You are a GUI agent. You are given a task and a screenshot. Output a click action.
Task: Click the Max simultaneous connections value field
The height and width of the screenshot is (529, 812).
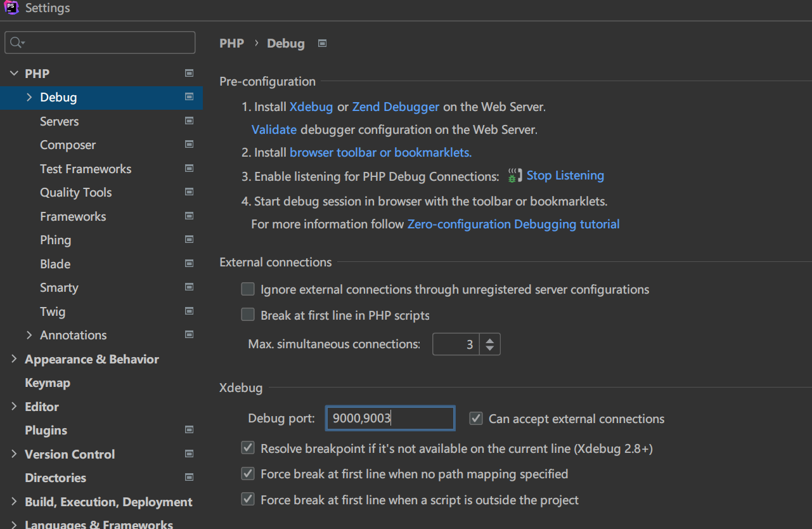(x=456, y=344)
